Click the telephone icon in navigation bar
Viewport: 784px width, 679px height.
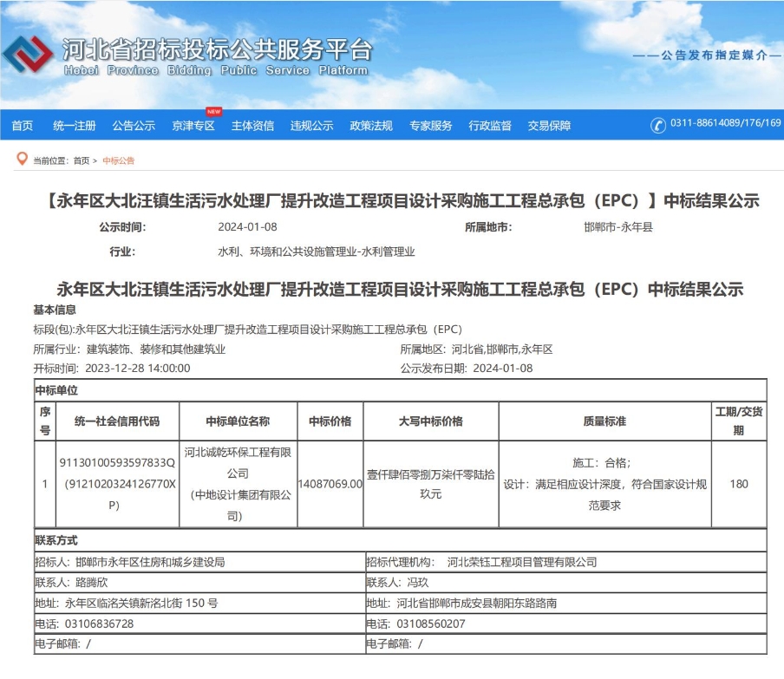coord(658,125)
